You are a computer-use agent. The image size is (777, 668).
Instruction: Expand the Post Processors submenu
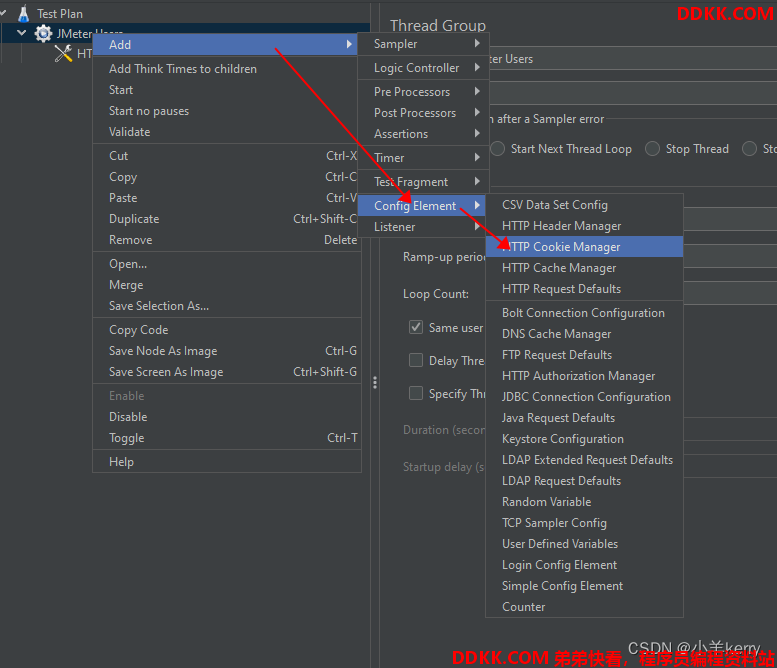423,113
